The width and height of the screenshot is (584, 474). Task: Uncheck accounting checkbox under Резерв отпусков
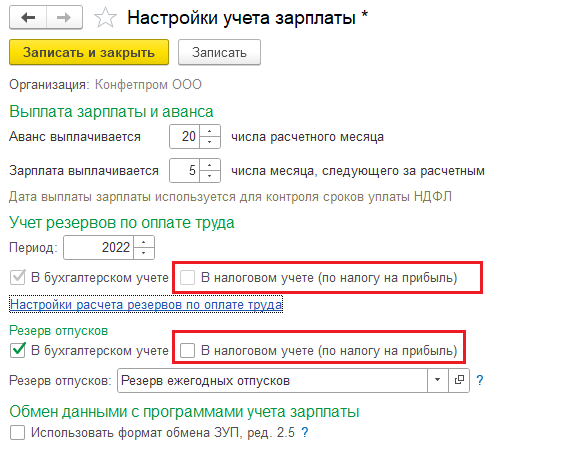(18, 350)
